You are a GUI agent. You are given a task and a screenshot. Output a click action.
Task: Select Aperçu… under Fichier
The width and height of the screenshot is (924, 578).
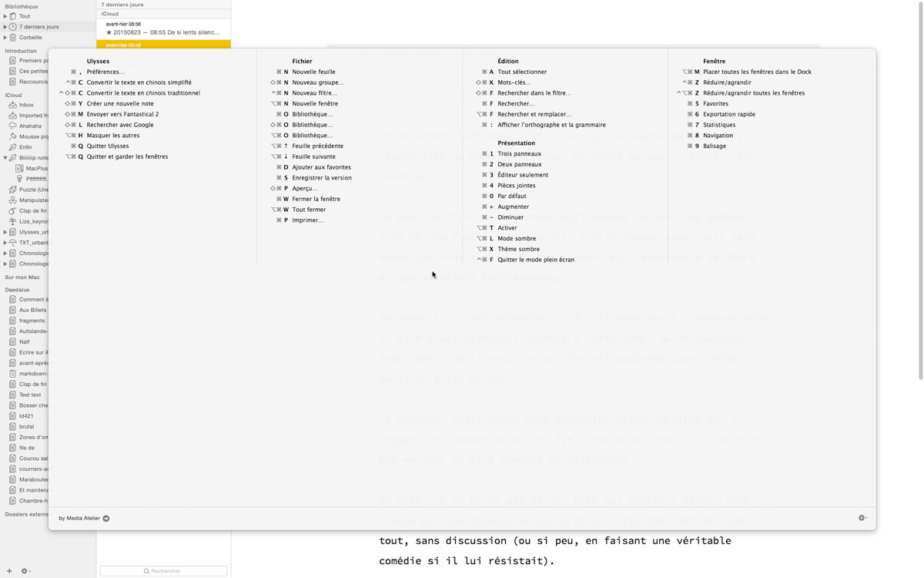click(305, 188)
